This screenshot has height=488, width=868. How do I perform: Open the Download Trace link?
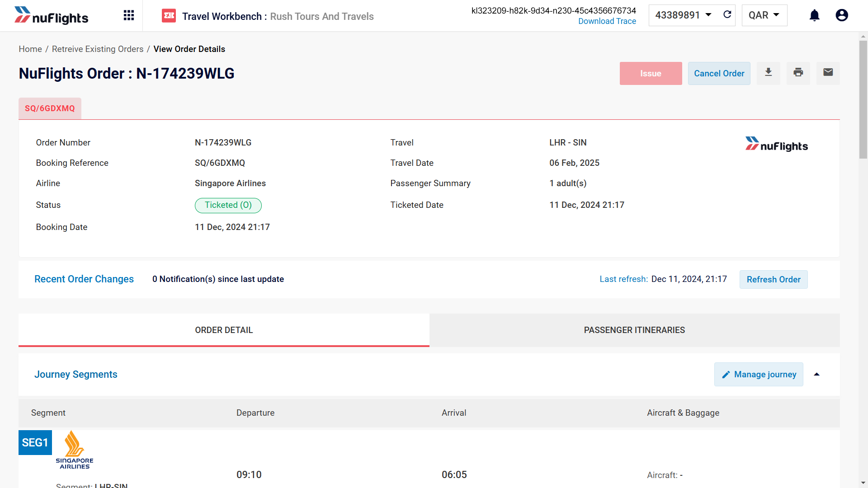[x=607, y=21]
